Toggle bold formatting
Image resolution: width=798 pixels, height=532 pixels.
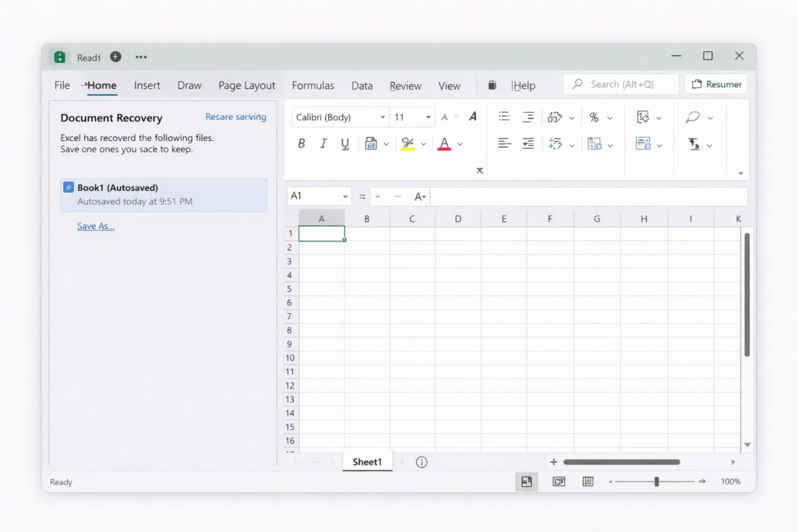[x=302, y=144]
